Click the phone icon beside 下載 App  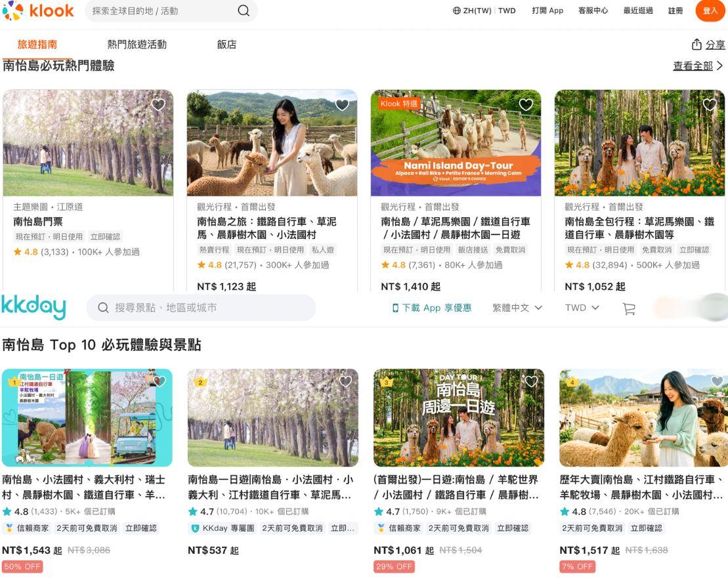pyautogui.click(x=395, y=308)
